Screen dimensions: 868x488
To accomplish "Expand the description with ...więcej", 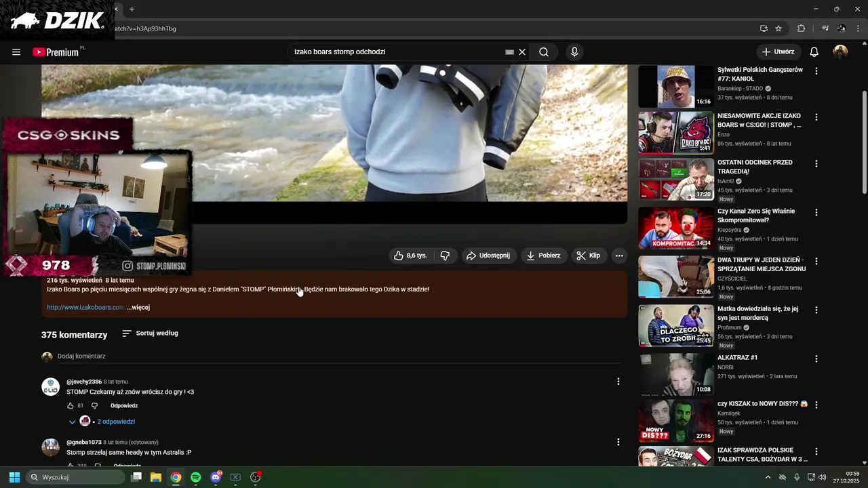I will click(138, 308).
